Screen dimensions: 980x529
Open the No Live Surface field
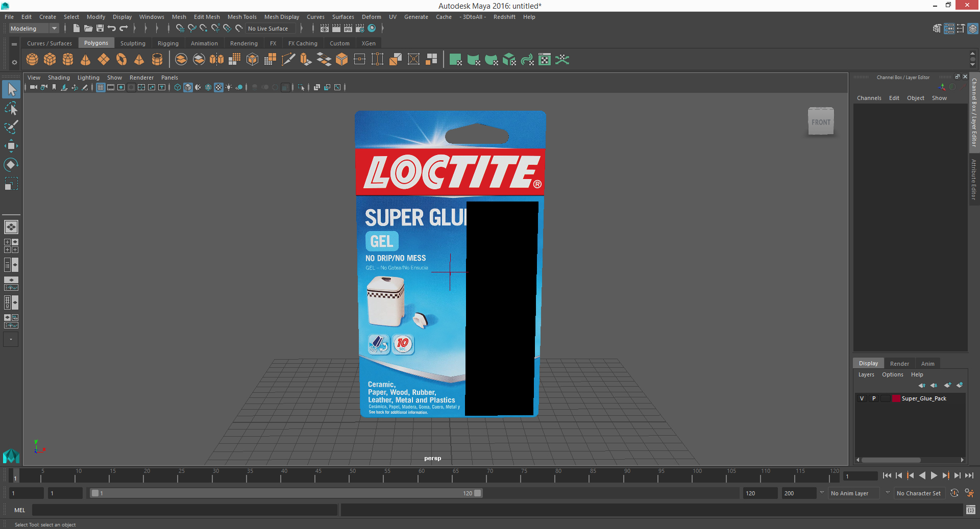pyautogui.click(x=271, y=29)
